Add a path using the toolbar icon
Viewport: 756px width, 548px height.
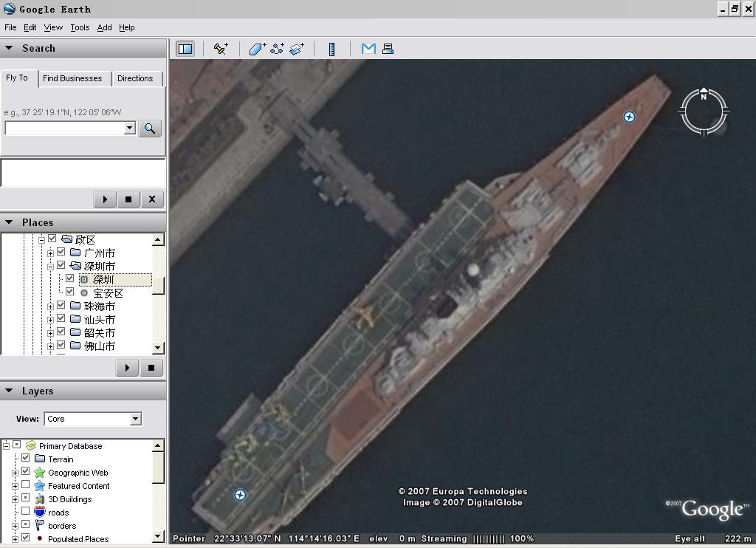click(278, 49)
